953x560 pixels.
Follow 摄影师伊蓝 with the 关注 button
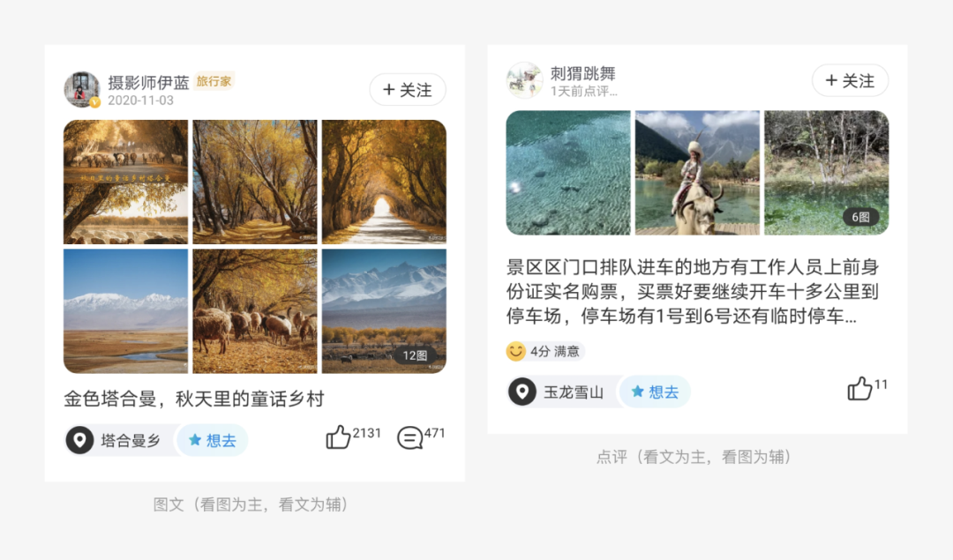(408, 90)
